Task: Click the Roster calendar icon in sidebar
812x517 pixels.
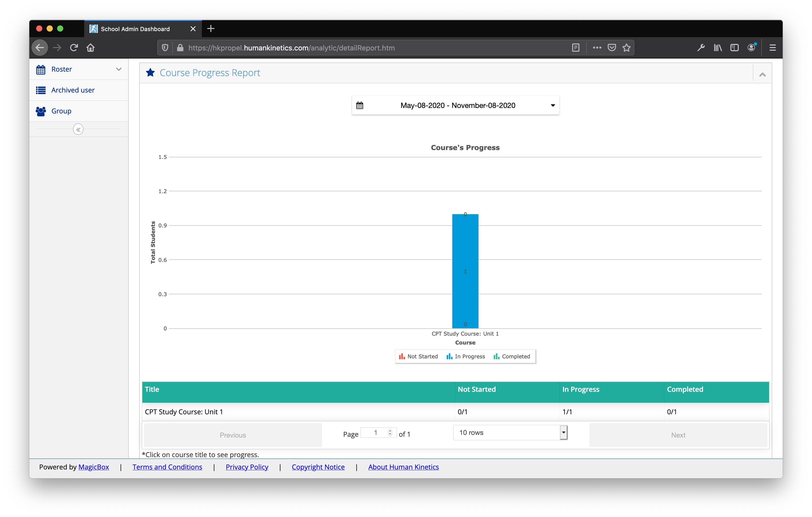Action: pyautogui.click(x=41, y=70)
